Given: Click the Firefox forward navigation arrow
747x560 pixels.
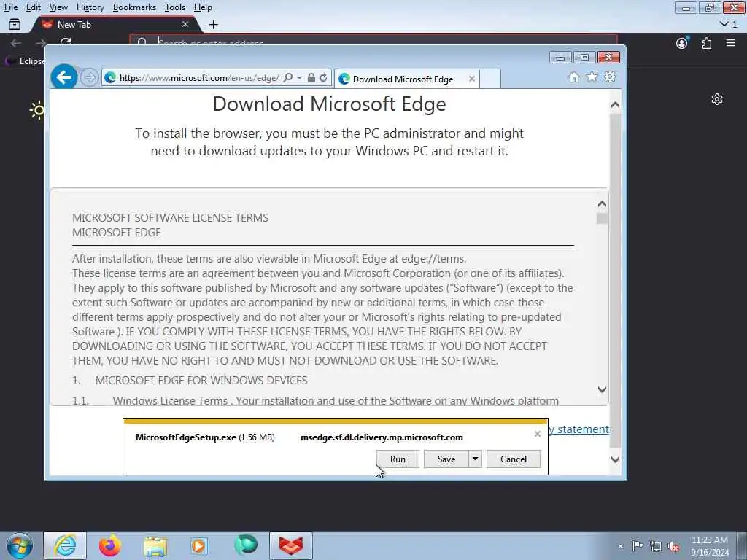Looking at the screenshot, I should coord(41,43).
